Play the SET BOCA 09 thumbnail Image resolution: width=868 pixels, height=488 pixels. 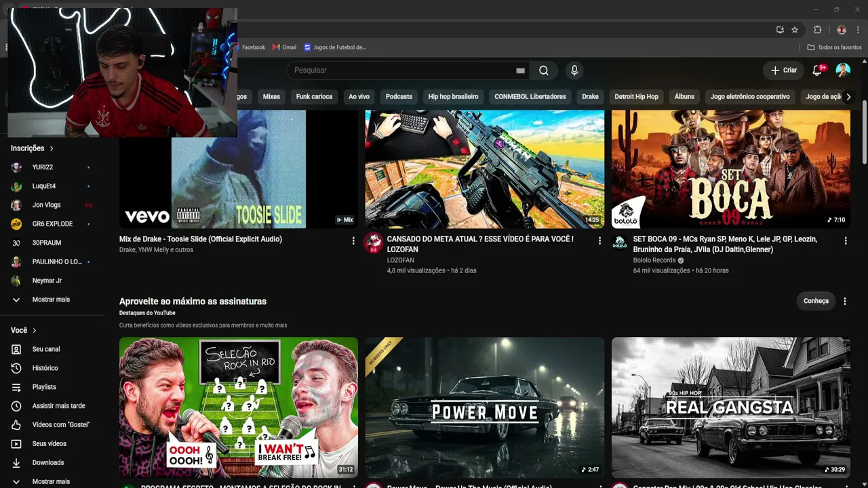click(731, 169)
